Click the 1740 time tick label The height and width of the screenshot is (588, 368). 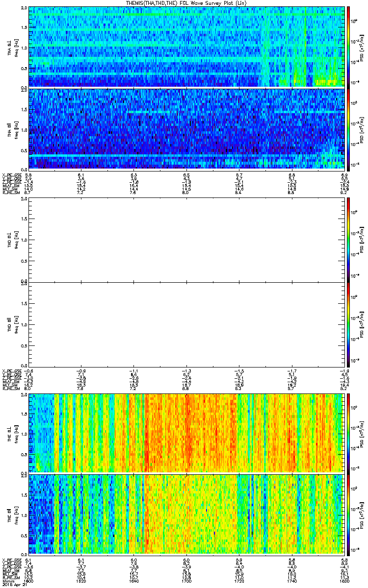(x=291, y=581)
